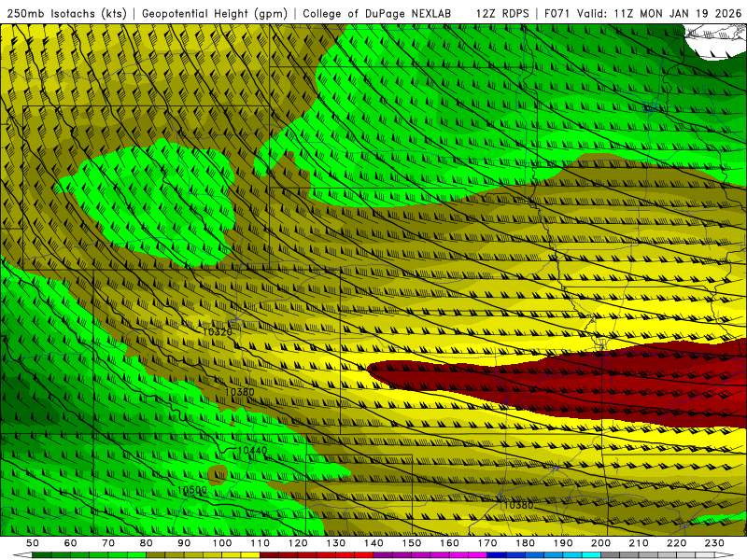Click the colorbar value 160
Viewport: 747px width, 560px height.
click(x=449, y=543)
